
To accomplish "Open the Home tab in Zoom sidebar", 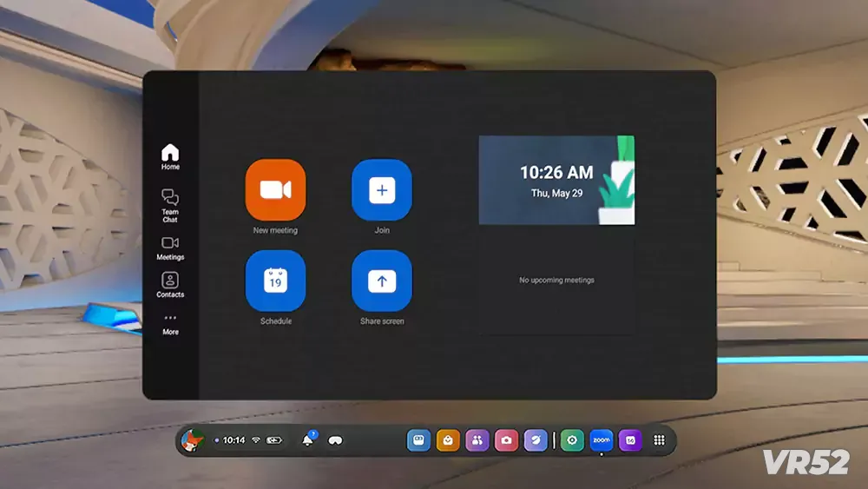I will 170,157.
